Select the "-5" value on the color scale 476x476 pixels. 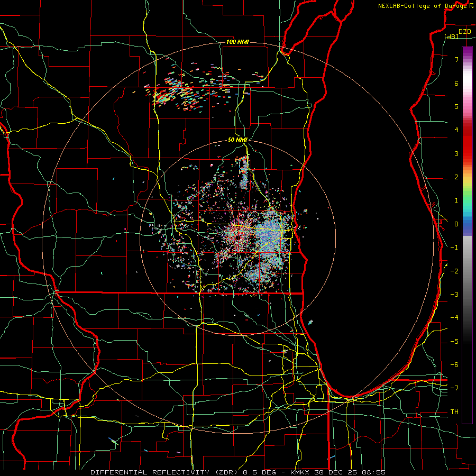click(454, 342)
